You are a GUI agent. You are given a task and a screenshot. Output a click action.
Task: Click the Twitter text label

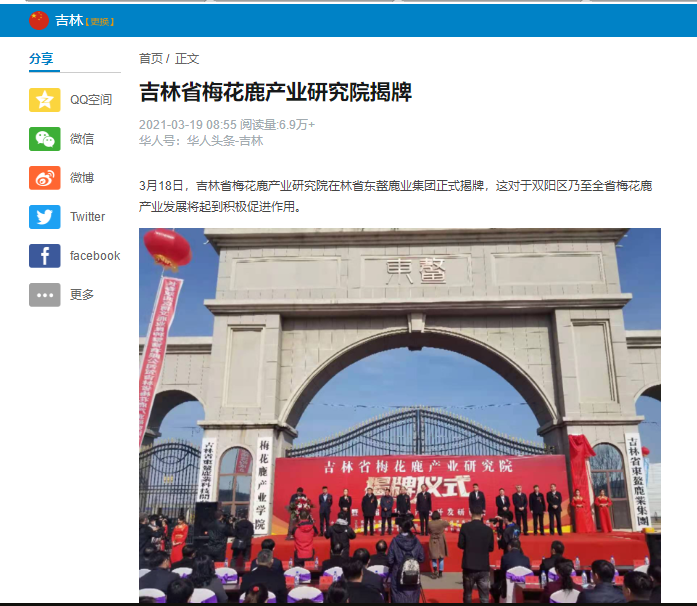tap(87, 217)
